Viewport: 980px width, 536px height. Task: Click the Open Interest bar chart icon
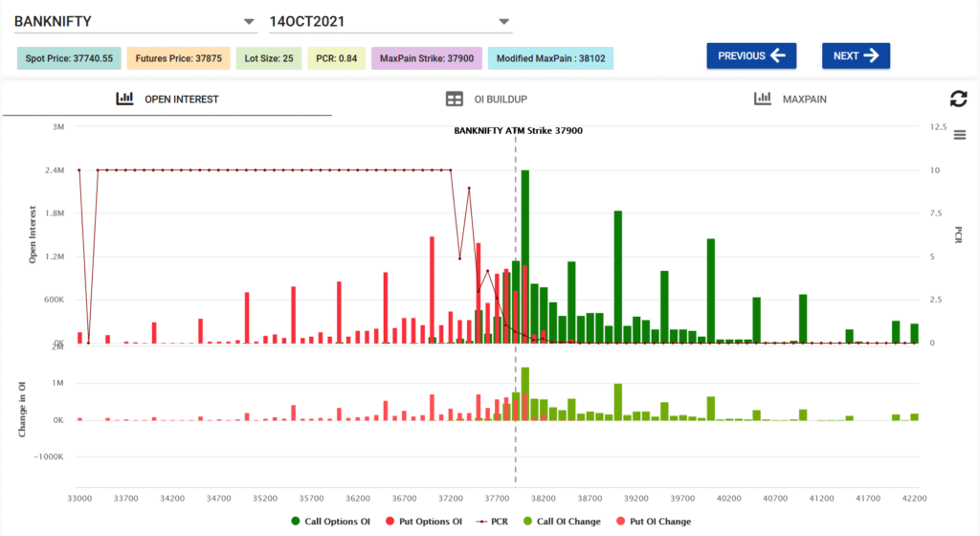pos(124,98)
